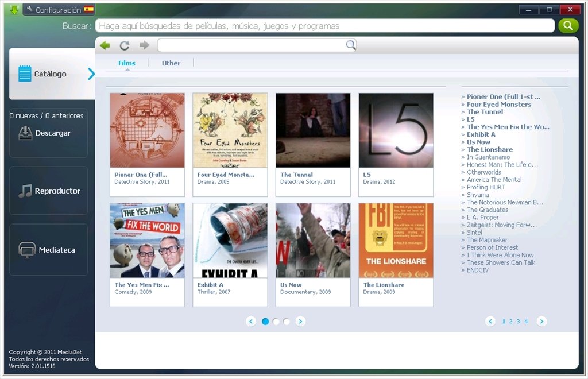
Task: Click the Catálogo notebook icon
Action: coord(25,74)
